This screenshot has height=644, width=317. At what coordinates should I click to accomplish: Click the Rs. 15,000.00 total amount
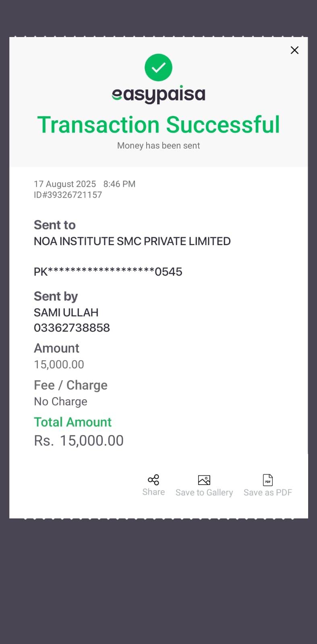tap(79, 441)
